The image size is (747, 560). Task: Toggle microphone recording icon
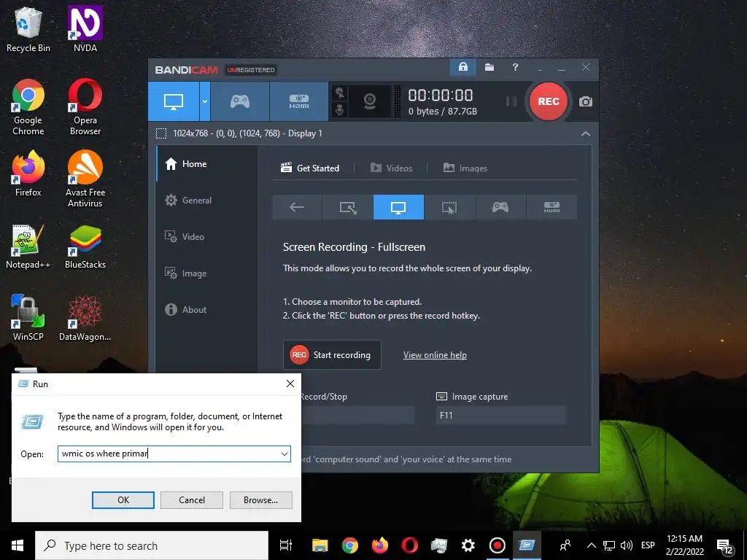[x=339, y=109]
